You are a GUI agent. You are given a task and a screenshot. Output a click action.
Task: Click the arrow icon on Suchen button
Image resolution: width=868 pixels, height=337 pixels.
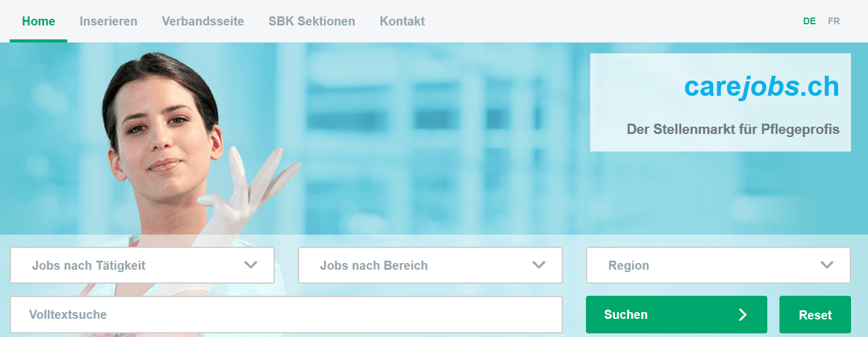[x=742, y=315]
